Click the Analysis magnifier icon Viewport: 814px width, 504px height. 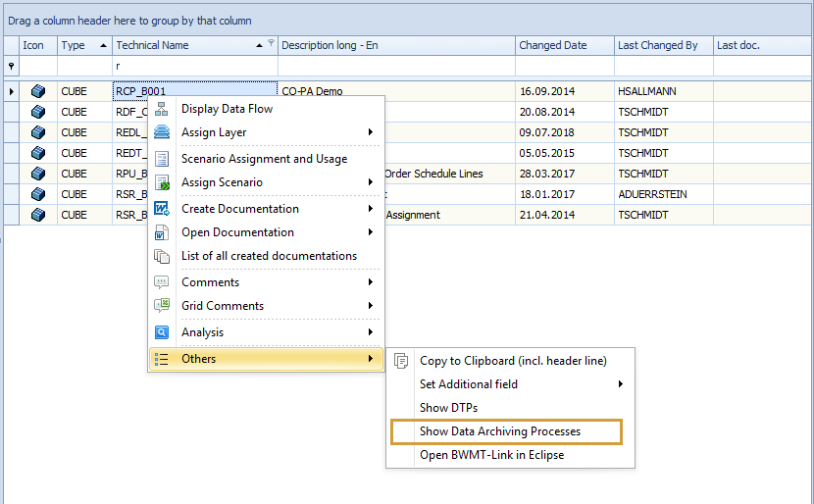[x=163, y=332]
